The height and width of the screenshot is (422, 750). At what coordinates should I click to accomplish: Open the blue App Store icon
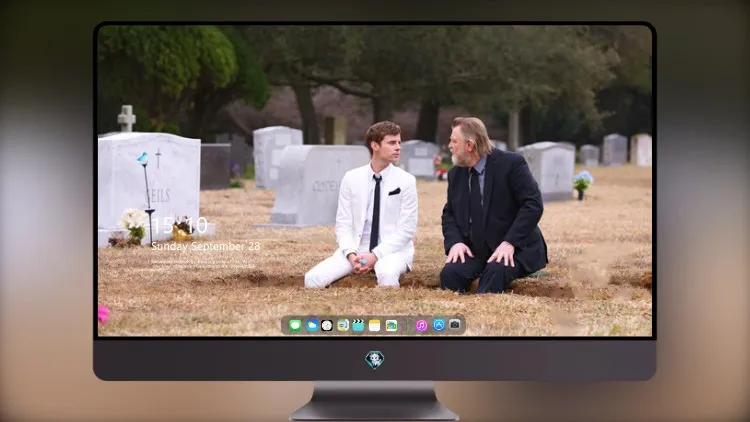tap(439, 325)
